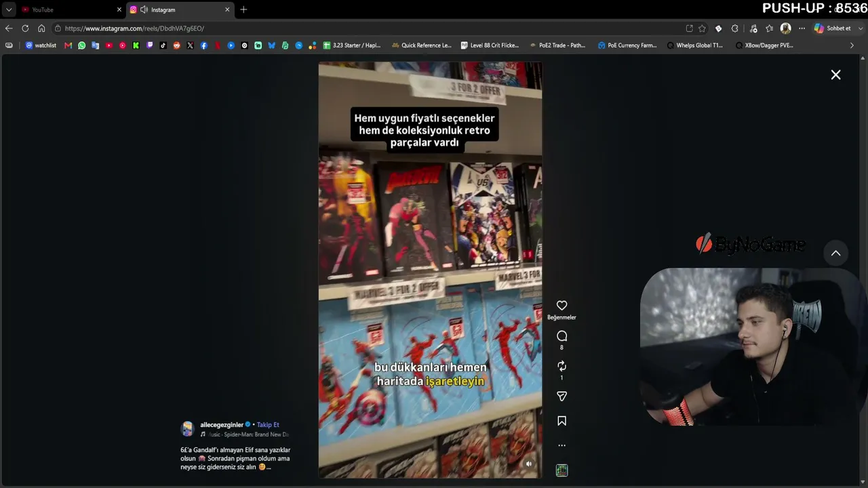Open the PoE2 Trade bookmark
Screen dimensions: 868x488
point(557,45)
